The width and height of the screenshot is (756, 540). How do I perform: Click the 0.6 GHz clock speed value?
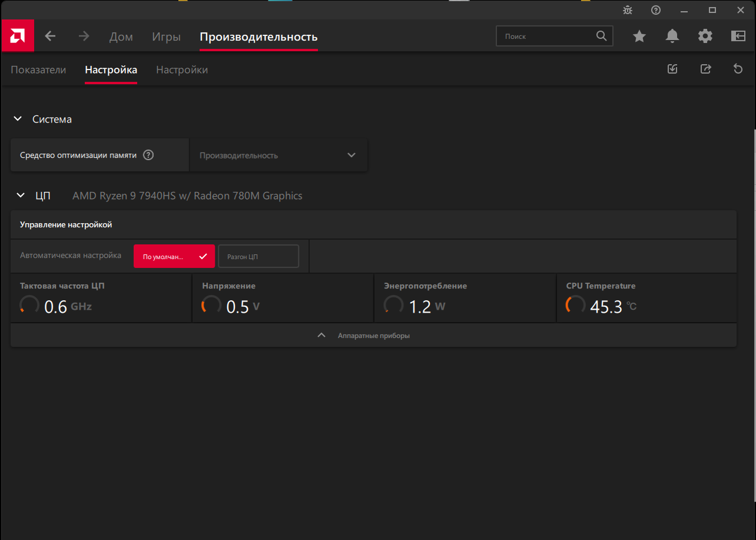(x=68, y=306)
